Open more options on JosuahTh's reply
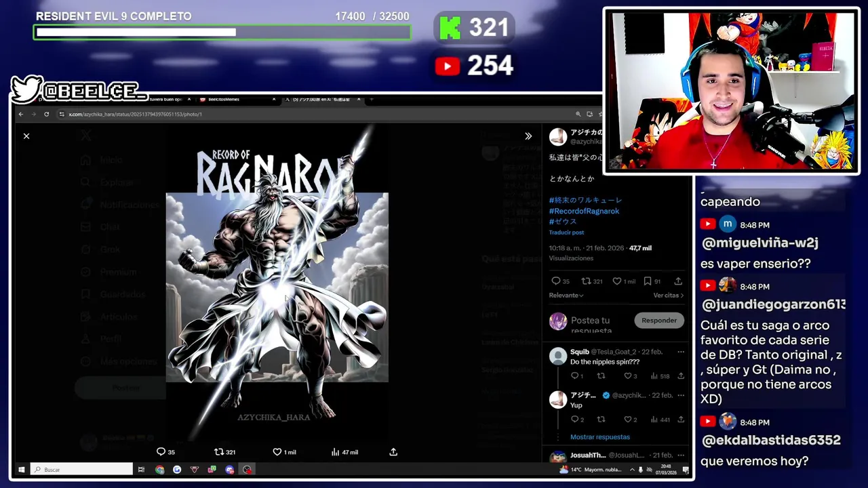 [681, 455]
